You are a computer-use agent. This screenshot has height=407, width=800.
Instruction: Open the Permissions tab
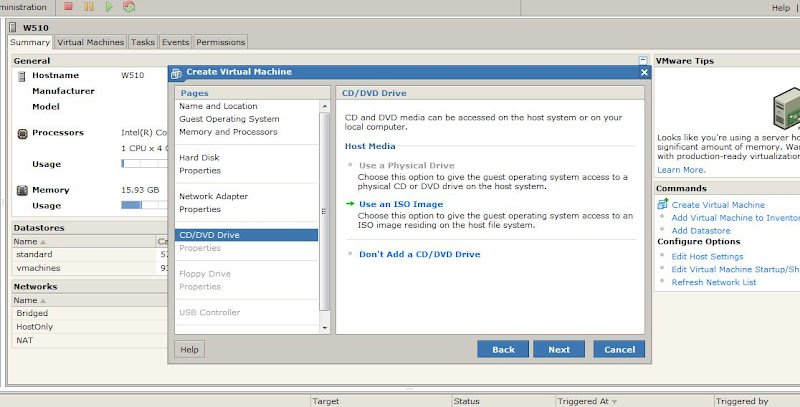tap(220, 42)
